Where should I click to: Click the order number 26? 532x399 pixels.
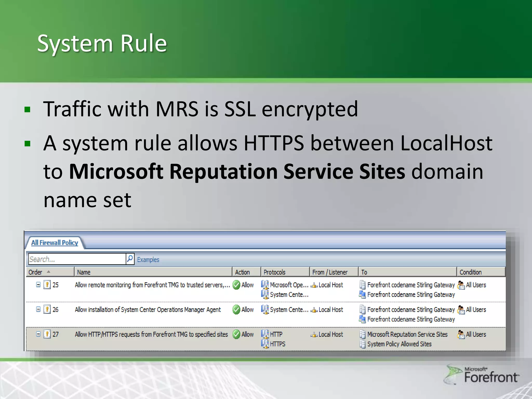pyautogui.click(x=56, y=310)
